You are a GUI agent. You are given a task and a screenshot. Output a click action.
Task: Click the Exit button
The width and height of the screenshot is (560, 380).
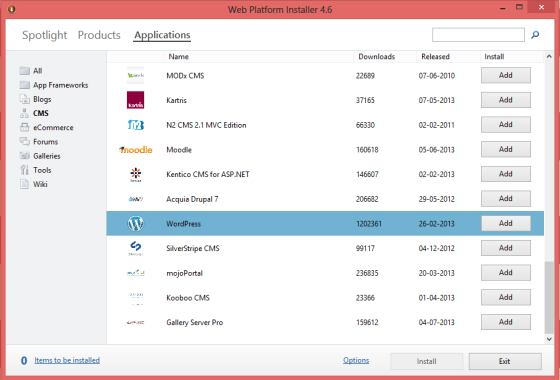point(505,361)
